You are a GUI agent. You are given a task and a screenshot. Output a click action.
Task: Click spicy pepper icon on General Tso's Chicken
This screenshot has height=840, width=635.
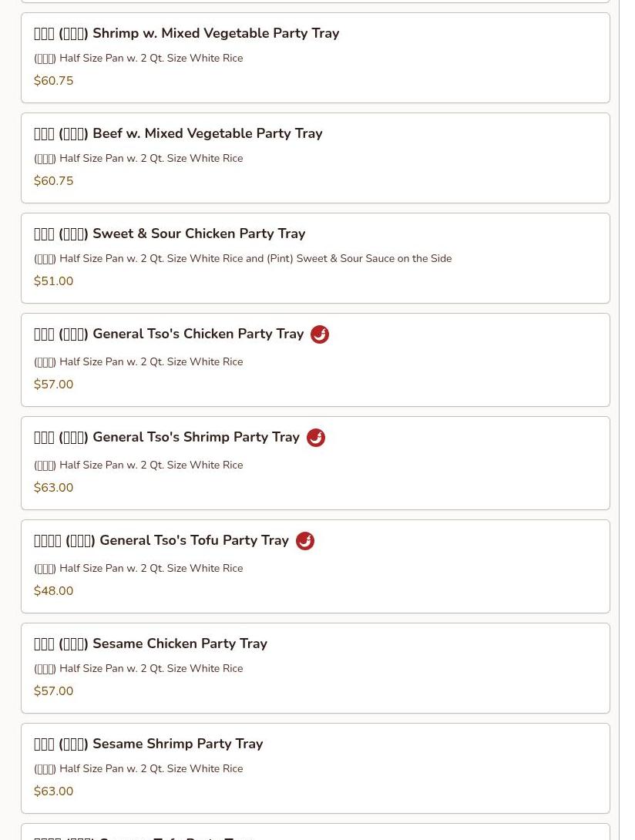point(320,334)
